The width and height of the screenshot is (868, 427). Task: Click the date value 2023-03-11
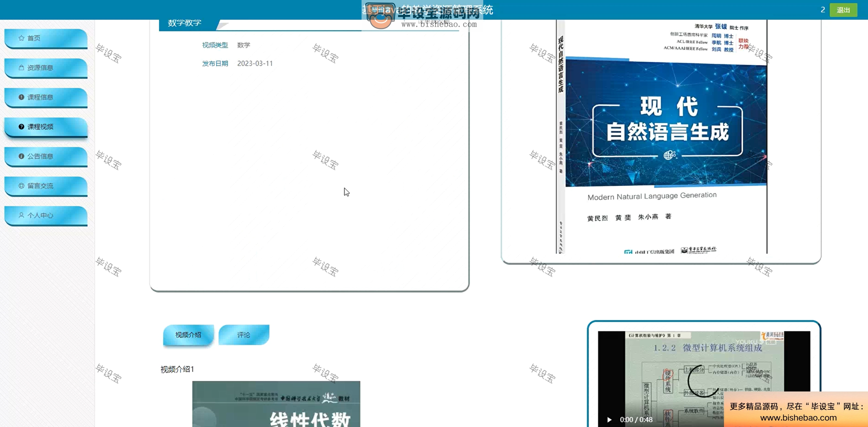click(x=255, y=63)
